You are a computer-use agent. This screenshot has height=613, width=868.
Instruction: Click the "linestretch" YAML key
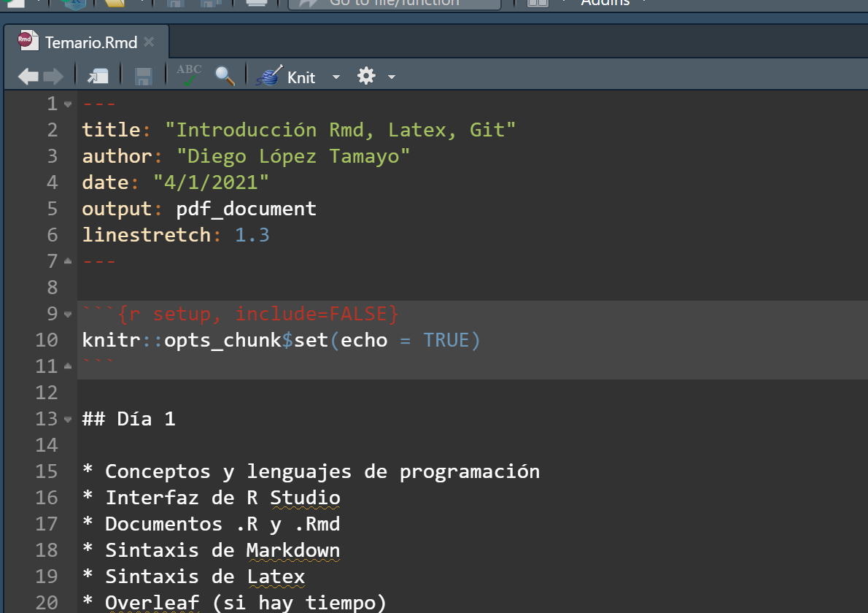pos(146,235)
